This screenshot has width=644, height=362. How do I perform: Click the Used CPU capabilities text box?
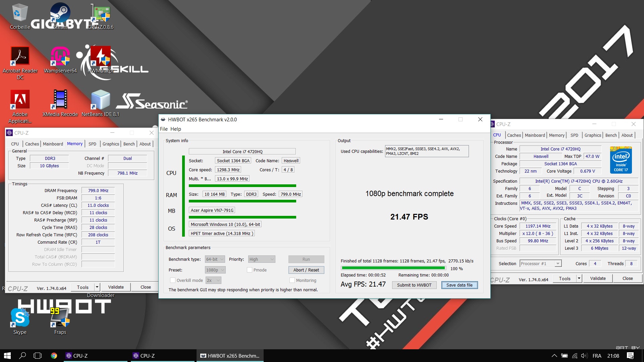click(427, 151)
